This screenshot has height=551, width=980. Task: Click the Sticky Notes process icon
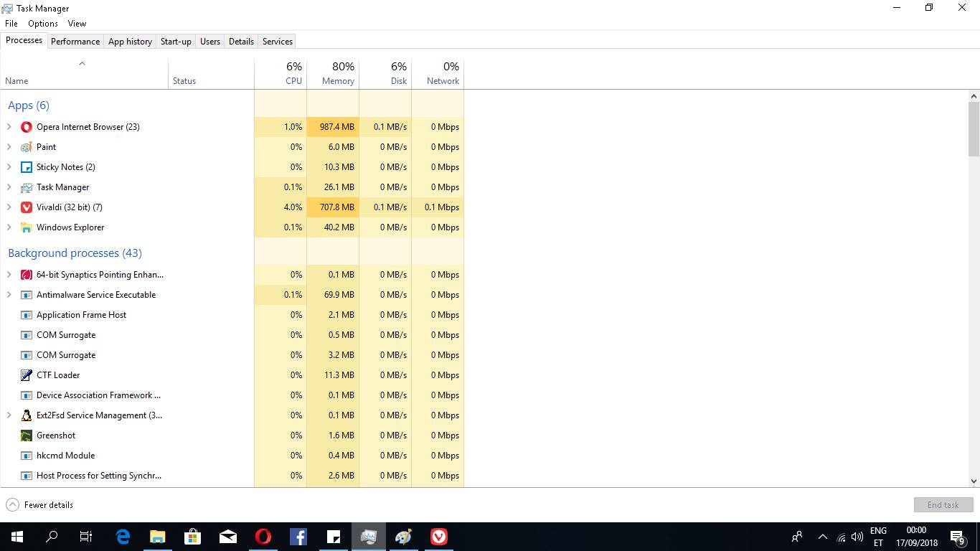[x=27, y=167]
